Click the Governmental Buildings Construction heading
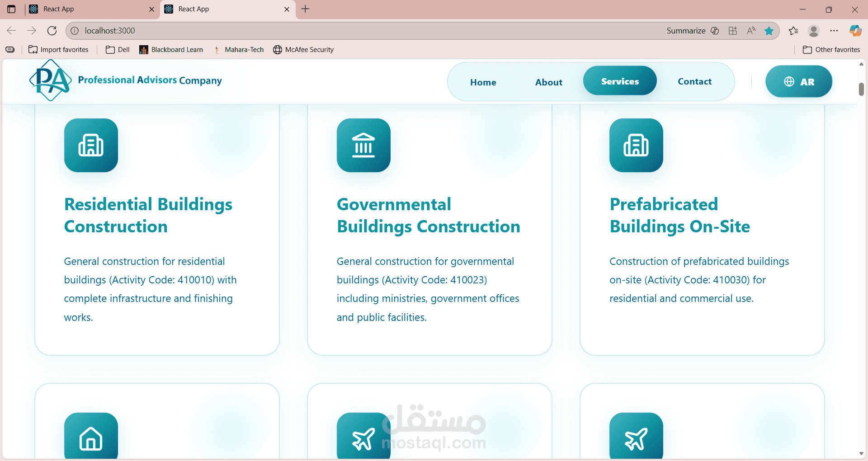The height and width of the screenshot is (461, 868). click(429, 215)
